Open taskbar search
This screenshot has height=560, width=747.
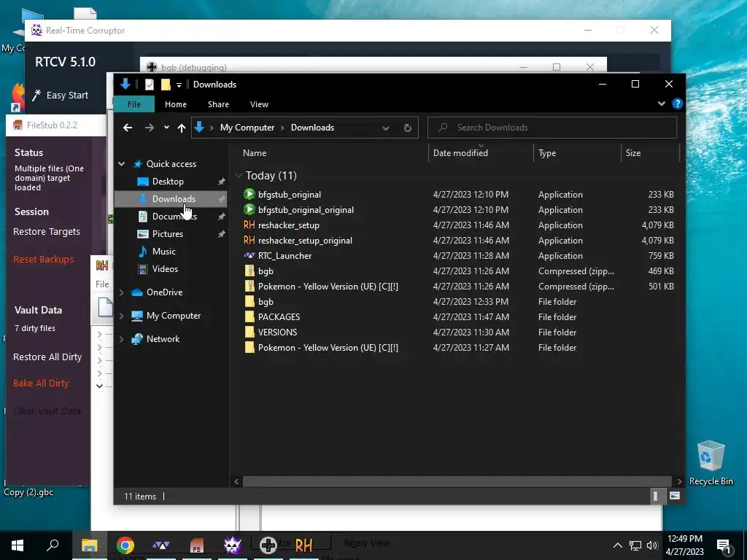click(x=53, y=545)
